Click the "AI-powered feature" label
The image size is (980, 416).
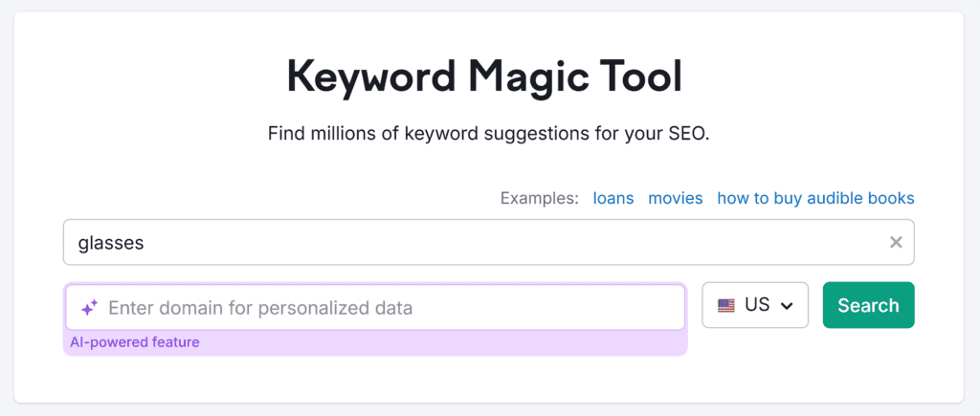click(135, 342)
